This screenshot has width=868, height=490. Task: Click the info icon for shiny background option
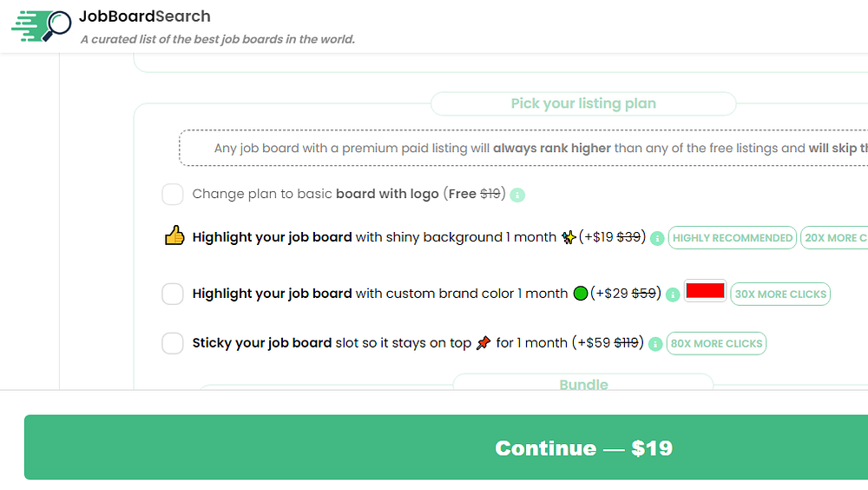(657, 238)
